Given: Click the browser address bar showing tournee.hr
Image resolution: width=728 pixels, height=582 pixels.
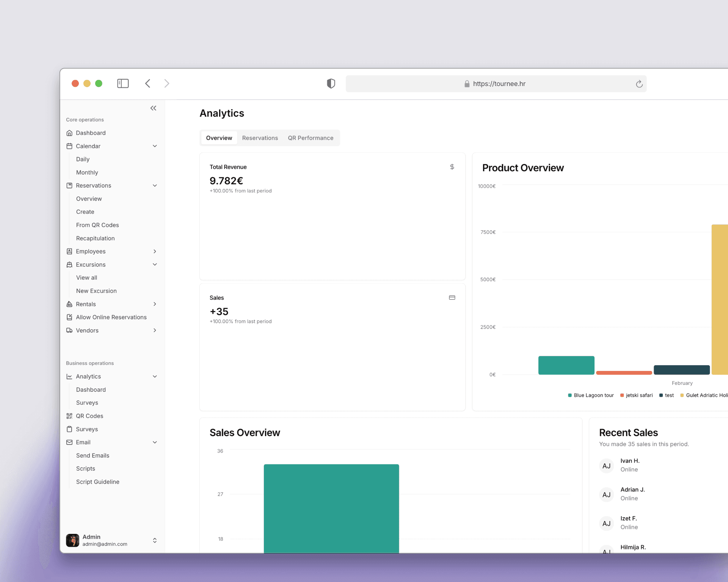Looking at the screenshot, I should 496,83.
